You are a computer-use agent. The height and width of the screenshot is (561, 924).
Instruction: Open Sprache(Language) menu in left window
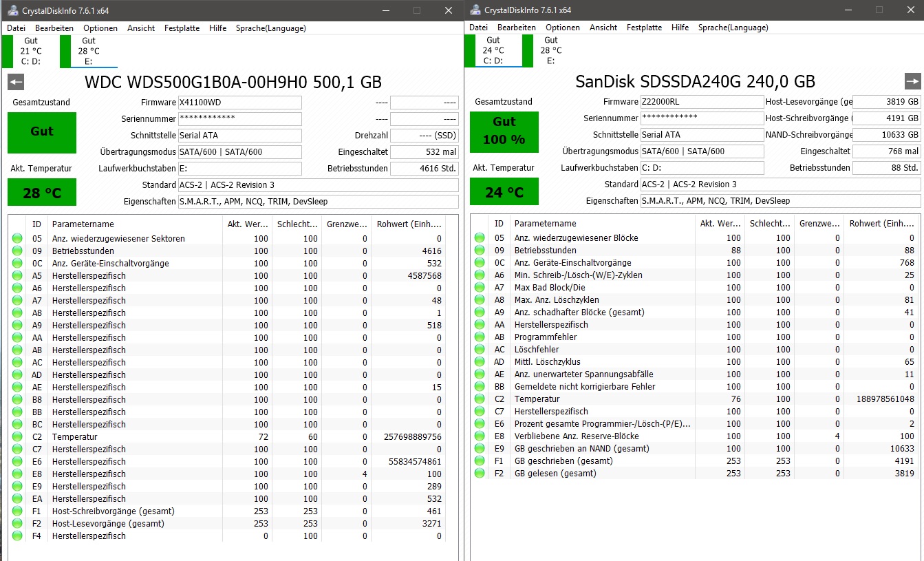click(271, 28)
